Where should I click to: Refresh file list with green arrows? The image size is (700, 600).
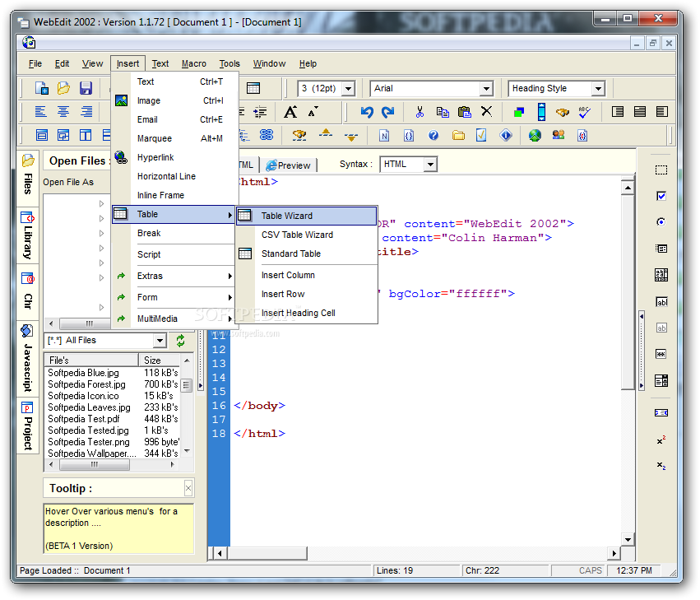tap(180, 341)
